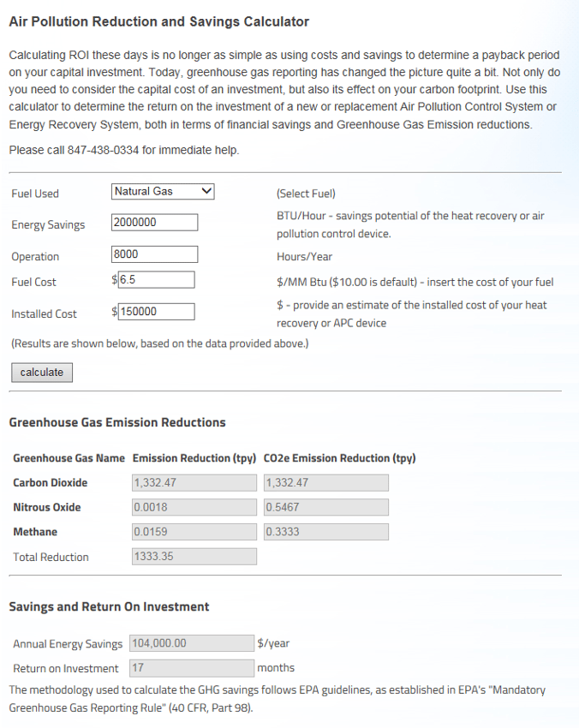This screenshot has height=728, width=579.
Task: Click the calculate button
Action: [x=42, y=373]
